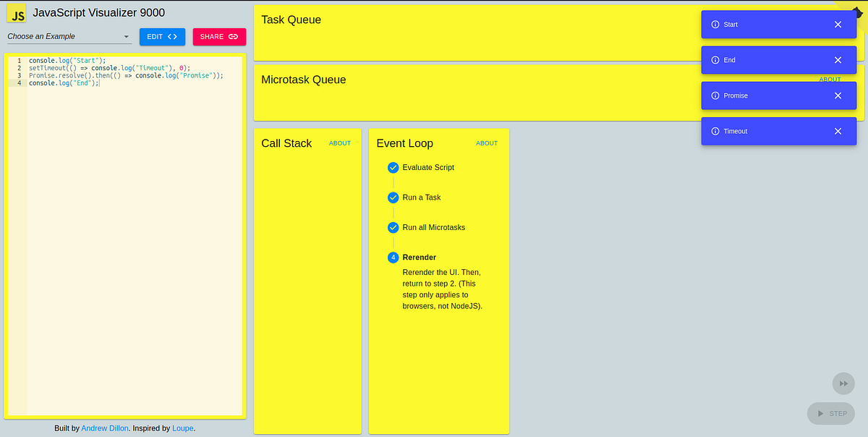Select the Run all Microtasks step checkmark

tap(393, 227)
